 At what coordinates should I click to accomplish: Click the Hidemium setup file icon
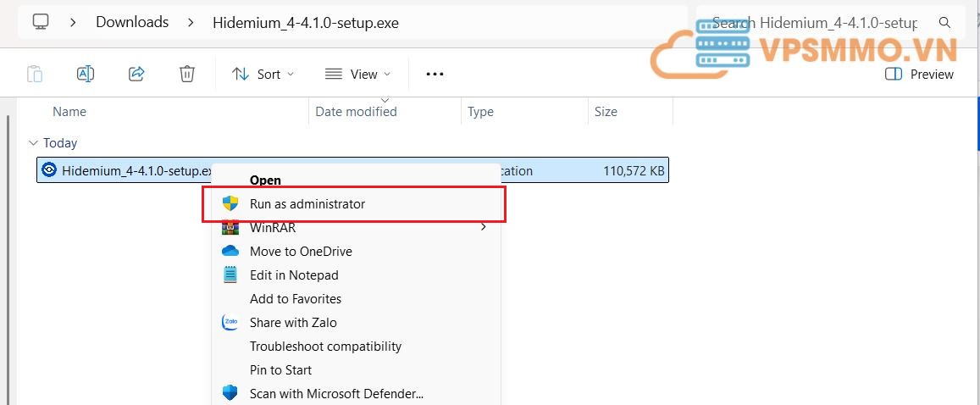50,170
